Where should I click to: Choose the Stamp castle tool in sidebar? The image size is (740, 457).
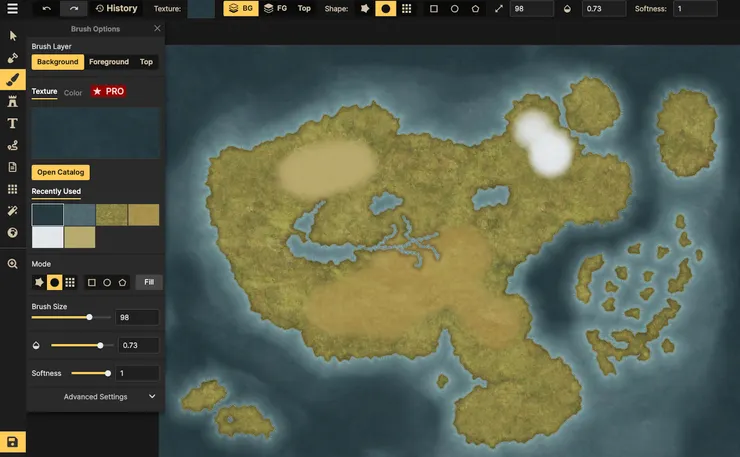[13, 102]
